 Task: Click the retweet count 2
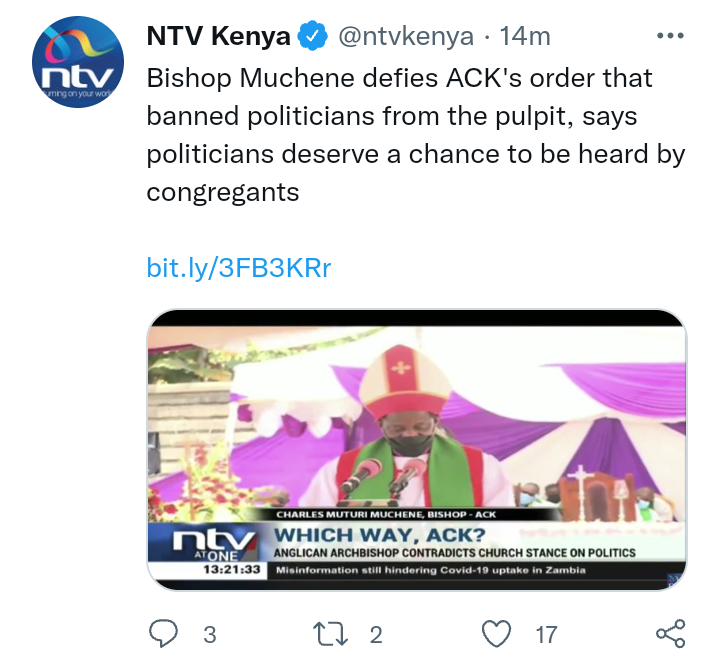tap(376, 635)
